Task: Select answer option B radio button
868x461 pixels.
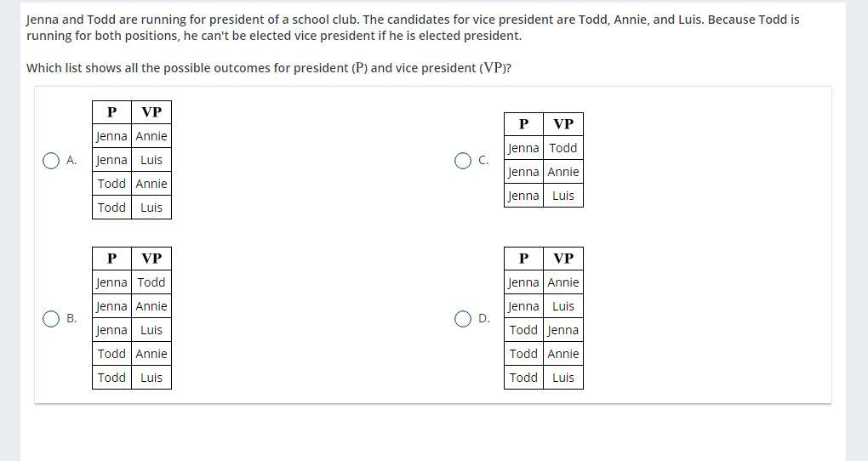Action: [51, 319]
